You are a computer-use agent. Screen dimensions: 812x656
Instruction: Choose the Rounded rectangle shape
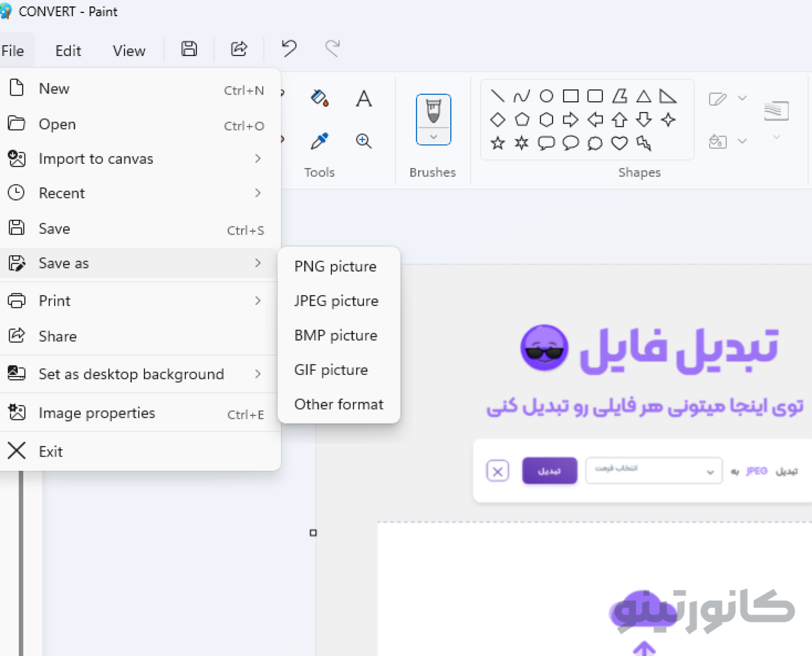pyautogui.click(x=595, y=96)
